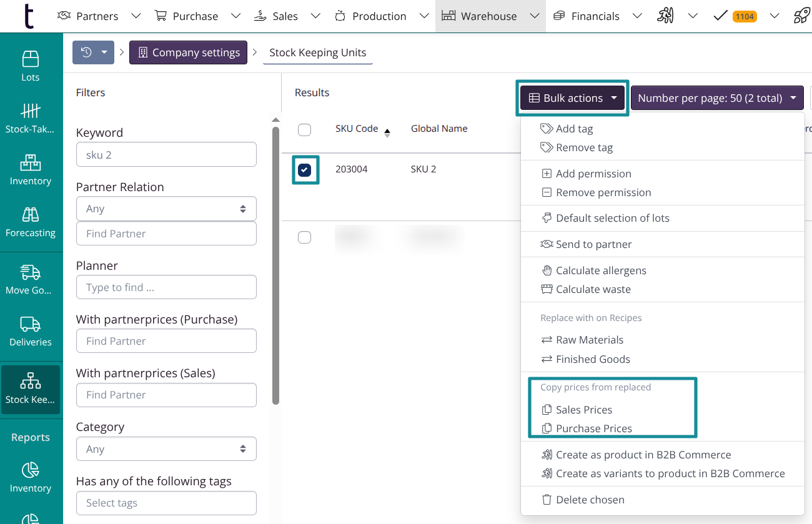Expand the Production menu chevron
This screenshot has height=524, width=812.
point(424,16)
